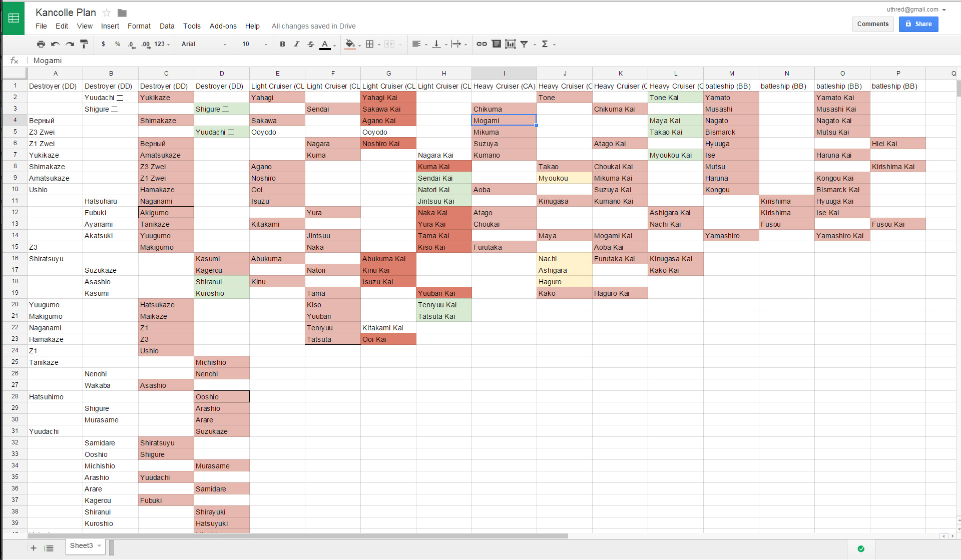
Task: Add a new sheet with plus button
Action: click(34, 548)
